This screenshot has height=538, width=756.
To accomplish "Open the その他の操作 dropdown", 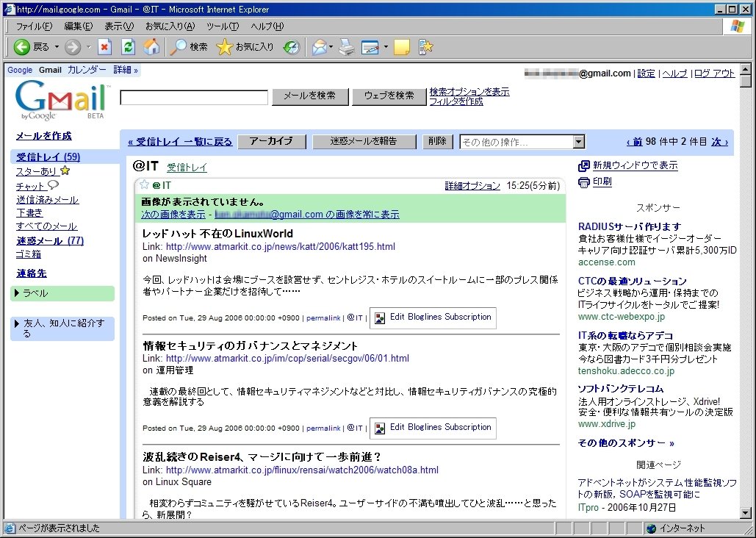I will point(577,141).
